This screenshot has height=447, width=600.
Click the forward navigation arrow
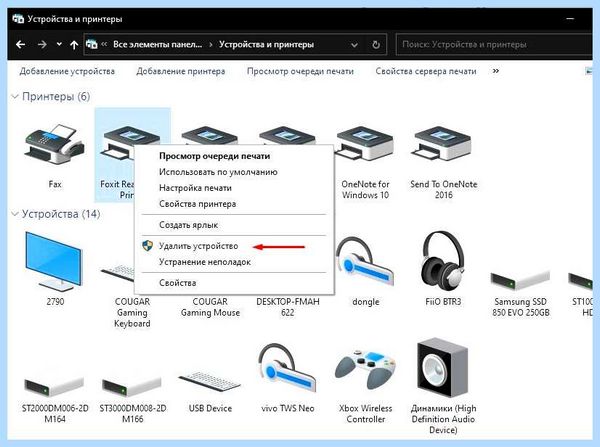(42, 45)
